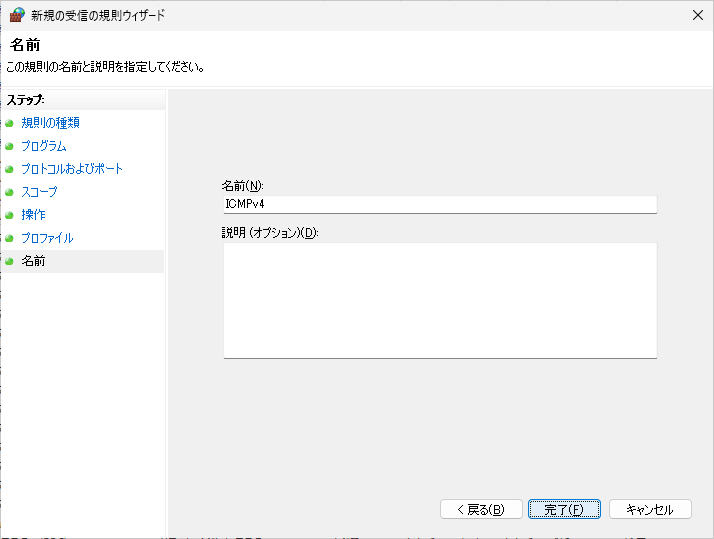Click the green bullet beside 規則の種類
The image size is (714, 539).
(x=9, y=123)
